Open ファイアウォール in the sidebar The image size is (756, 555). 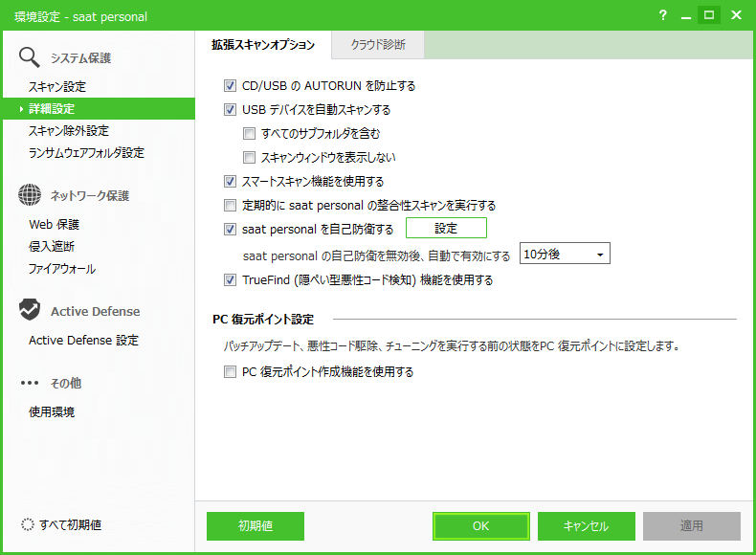61,269
